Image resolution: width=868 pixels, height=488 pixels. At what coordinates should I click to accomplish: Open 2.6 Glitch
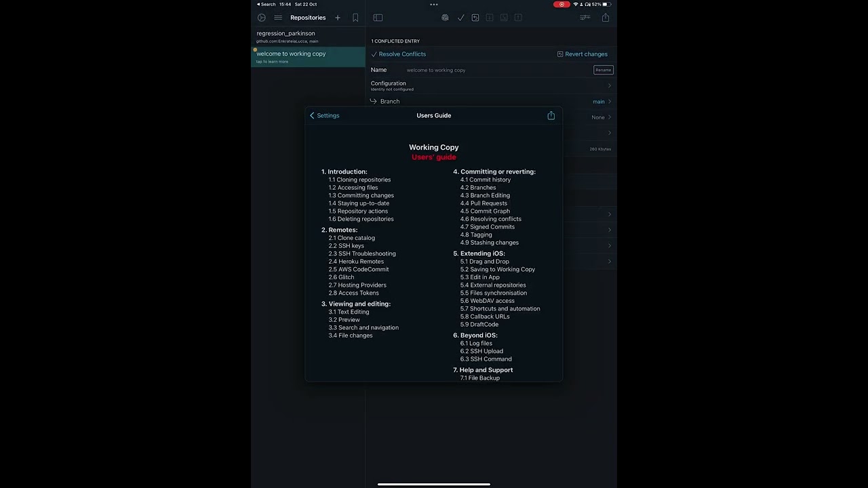[x=341, y=277]
